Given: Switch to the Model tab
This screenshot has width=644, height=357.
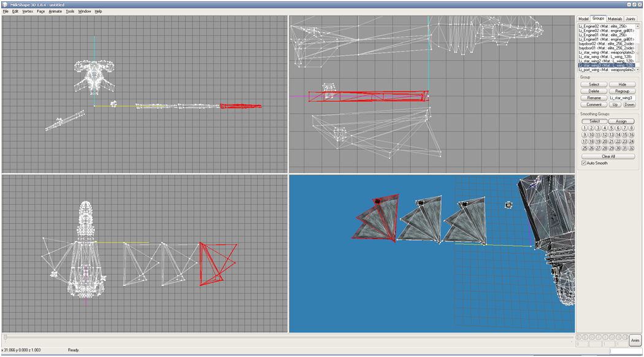Looking at the screenshot, I should 583,19.
